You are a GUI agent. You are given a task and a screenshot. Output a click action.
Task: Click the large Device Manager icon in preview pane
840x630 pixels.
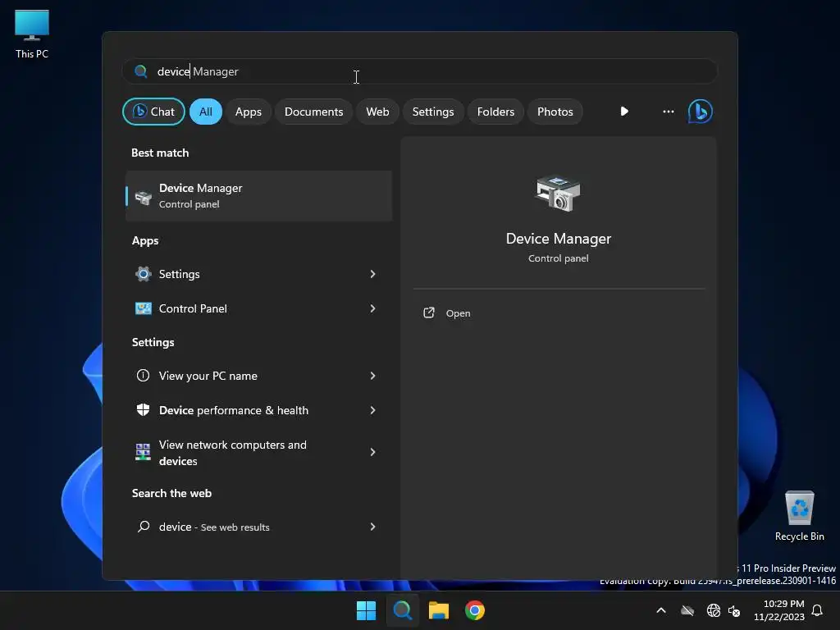coord(558,194)
